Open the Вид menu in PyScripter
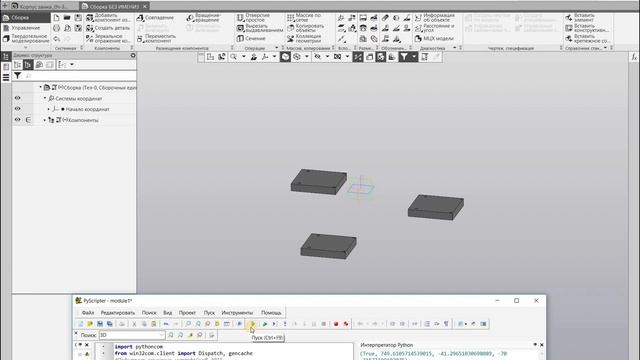Screen dimensions: 640x360 coord(168,313)
